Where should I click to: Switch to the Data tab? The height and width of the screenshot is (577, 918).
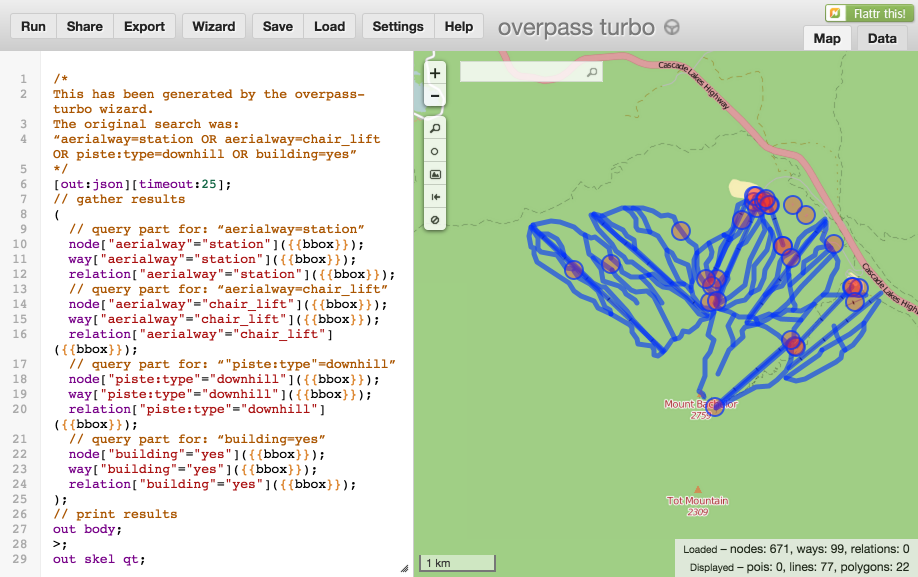point(881,38)
